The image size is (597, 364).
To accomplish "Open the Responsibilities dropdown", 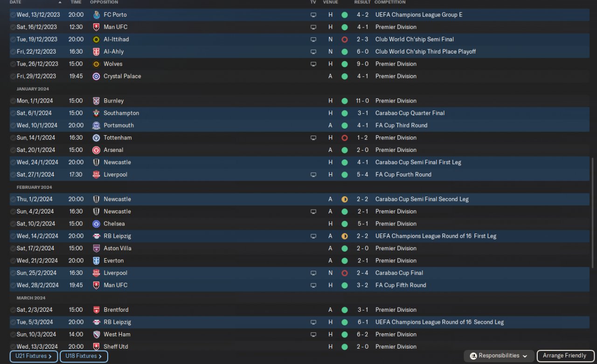I will [x=499, y=356].
